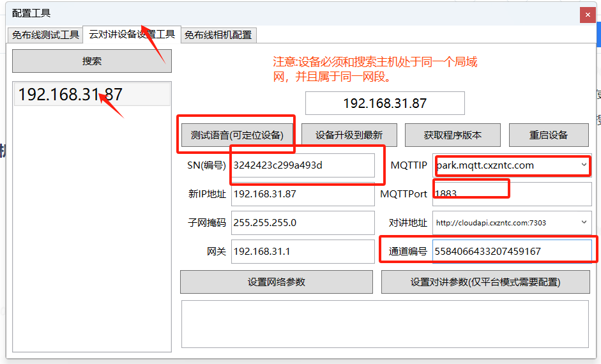
Task: Expand the 对讲地址 dropdown arrow
Action: coord(584,222)
